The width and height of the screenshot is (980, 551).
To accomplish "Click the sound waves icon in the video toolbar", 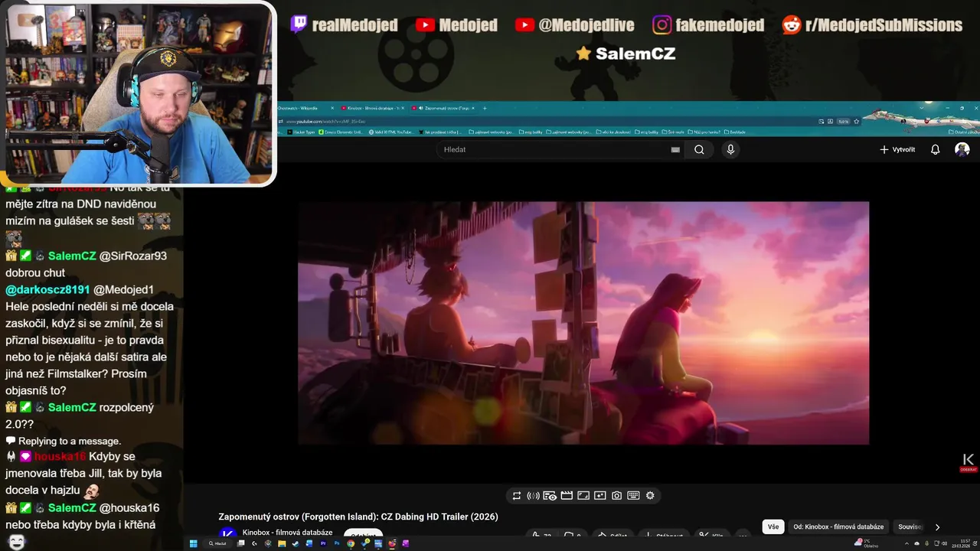I will [533, 496].
